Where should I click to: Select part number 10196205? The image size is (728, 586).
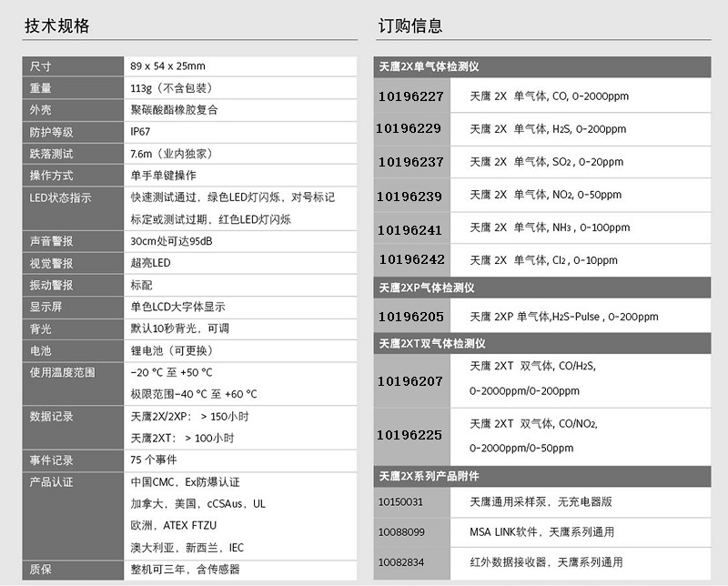(411, 317)
